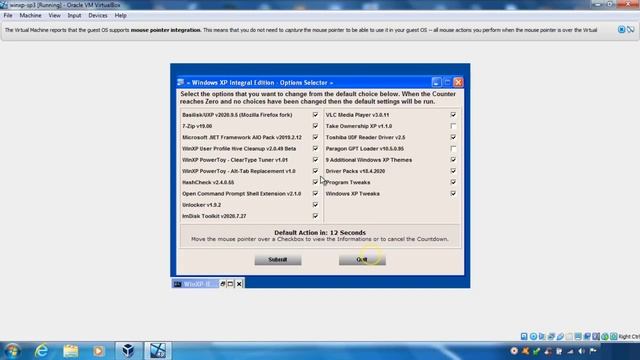Image resolution: width=640 pixels, height=360 pixels.
Task: Toggle the ImDisk Toolkit checkbox
Action: tap(315, 216)
